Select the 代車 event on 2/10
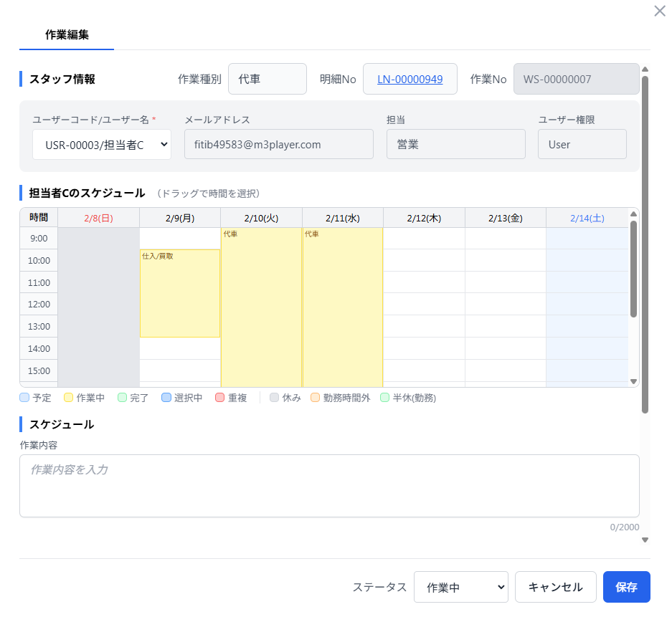This screenshot has width=672, height=617. (261, 307)
